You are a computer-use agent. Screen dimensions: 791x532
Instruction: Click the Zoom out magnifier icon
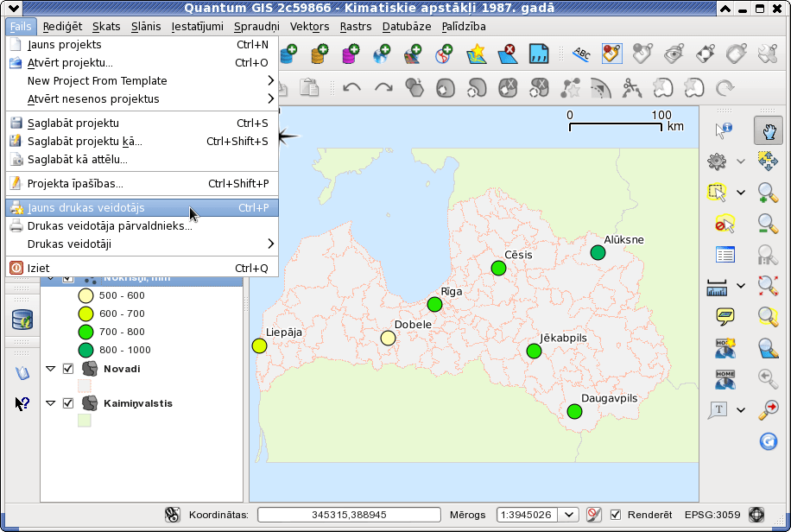click(768, 224)
